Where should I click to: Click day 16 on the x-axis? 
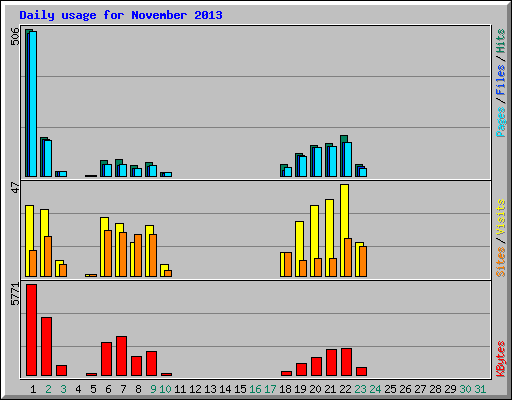[255, 389]
